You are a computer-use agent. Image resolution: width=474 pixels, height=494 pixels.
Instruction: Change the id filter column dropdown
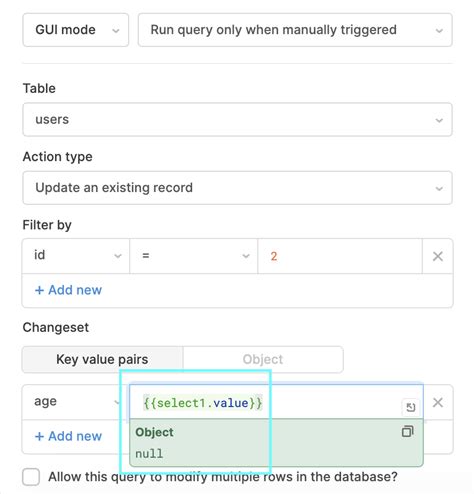76,256
